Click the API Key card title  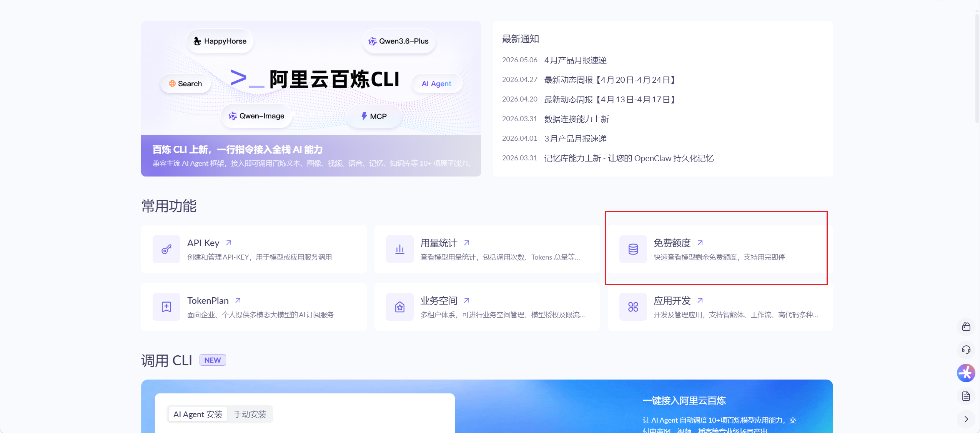203,243
